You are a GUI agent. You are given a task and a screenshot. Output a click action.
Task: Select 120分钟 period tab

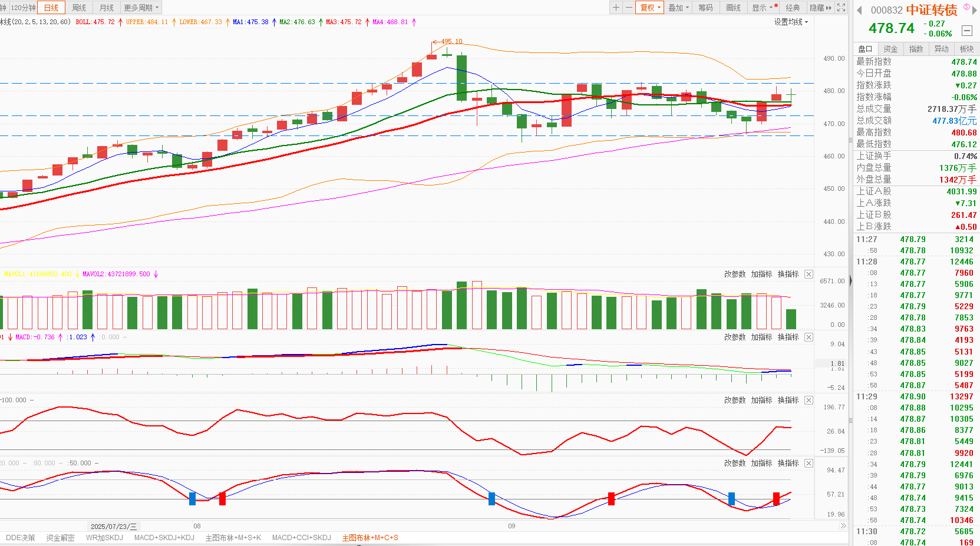24,8
